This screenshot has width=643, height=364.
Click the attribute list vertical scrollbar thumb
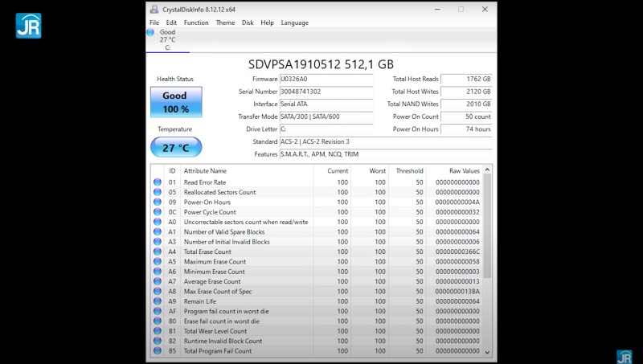[487, 226]
